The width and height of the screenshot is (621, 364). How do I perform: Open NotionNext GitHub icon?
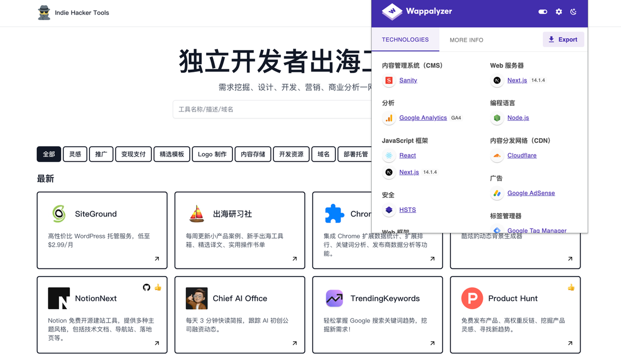tap(146, 287)
